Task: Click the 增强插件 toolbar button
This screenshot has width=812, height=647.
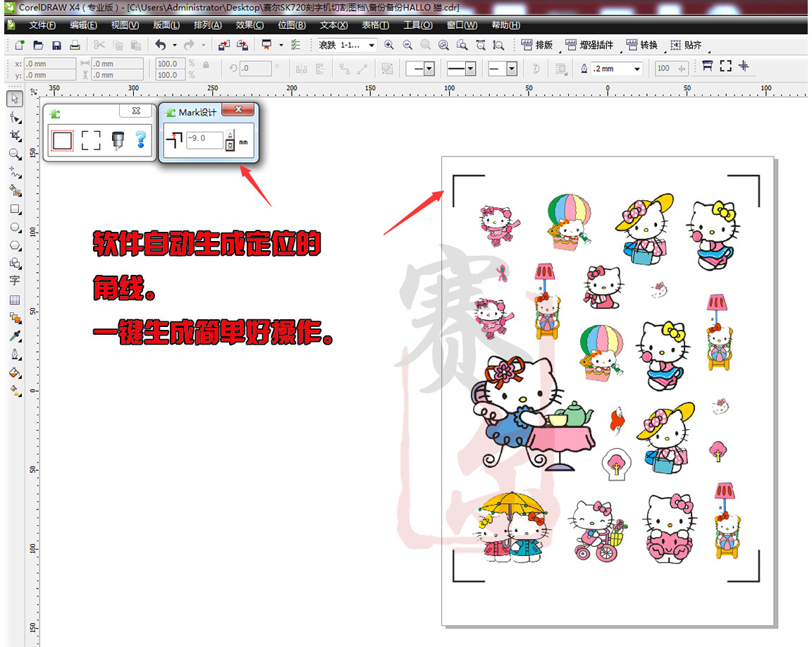Action: click(590, 45)
